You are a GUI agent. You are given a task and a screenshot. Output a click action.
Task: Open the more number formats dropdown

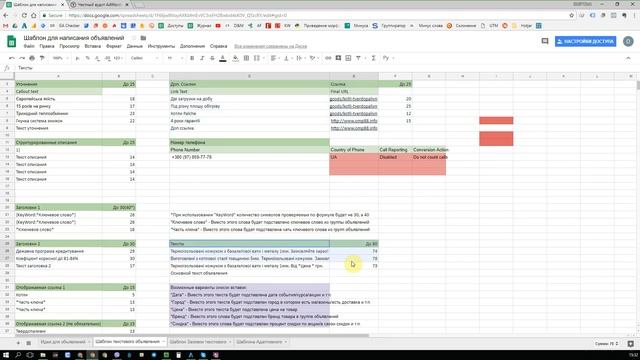118,58
